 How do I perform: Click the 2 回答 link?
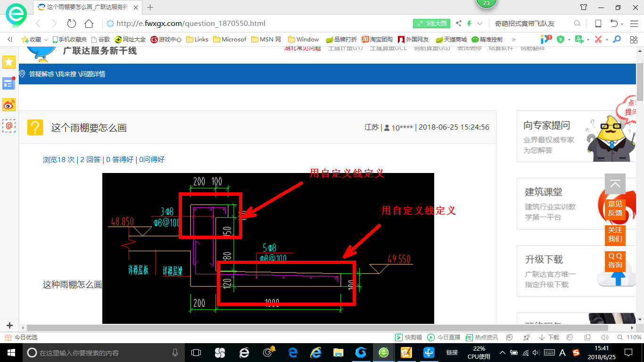tap(90, 160)
